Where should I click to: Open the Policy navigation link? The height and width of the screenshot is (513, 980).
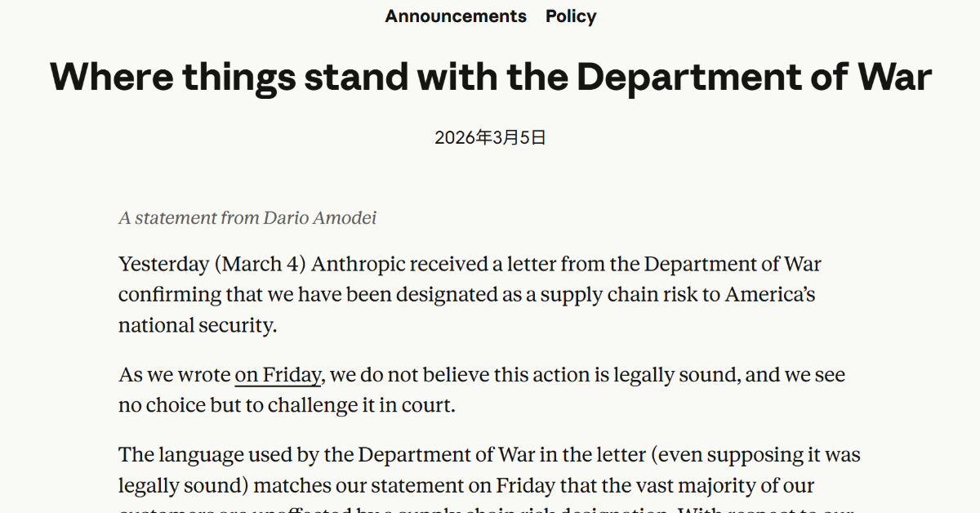(571, 16)
